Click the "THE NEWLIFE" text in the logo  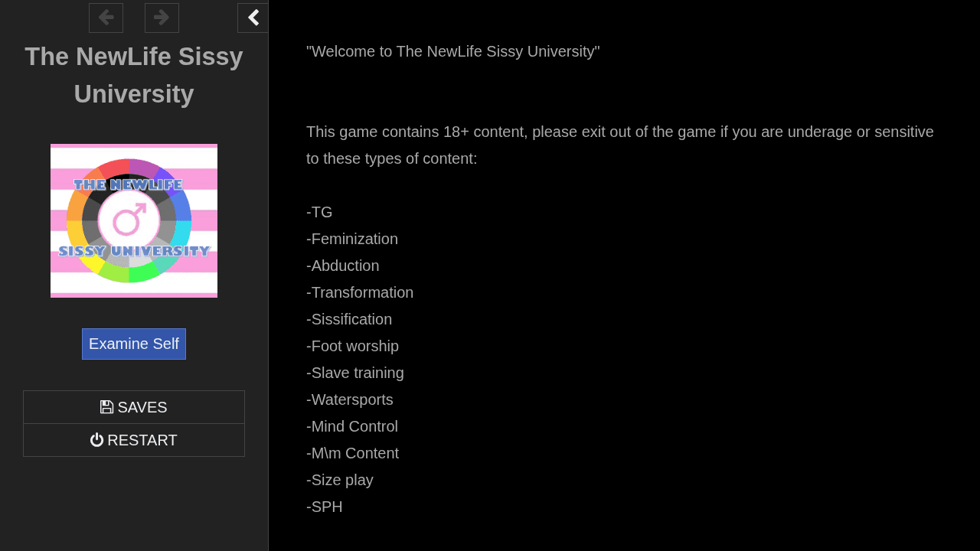click(x=129, y=184)
